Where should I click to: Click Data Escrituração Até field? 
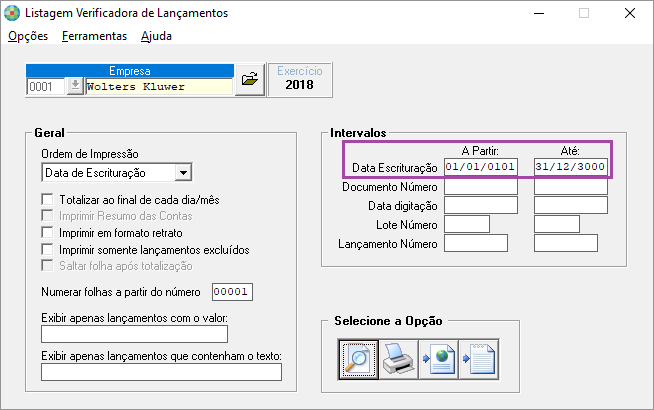coord(571,167)
